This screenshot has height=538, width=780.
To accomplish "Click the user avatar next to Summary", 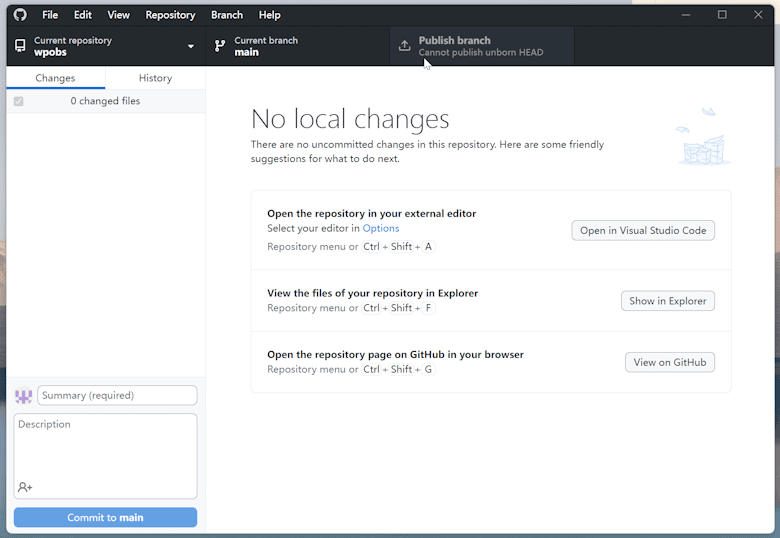I will 23,396.
